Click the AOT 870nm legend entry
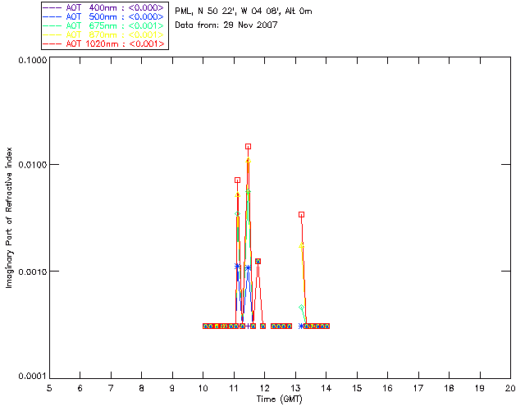This screenshot has width=525, height=420. [x=103, y=34]
